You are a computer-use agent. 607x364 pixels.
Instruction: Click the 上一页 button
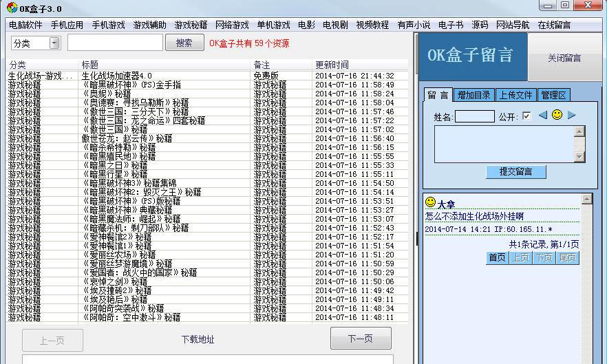pos(52,341)
